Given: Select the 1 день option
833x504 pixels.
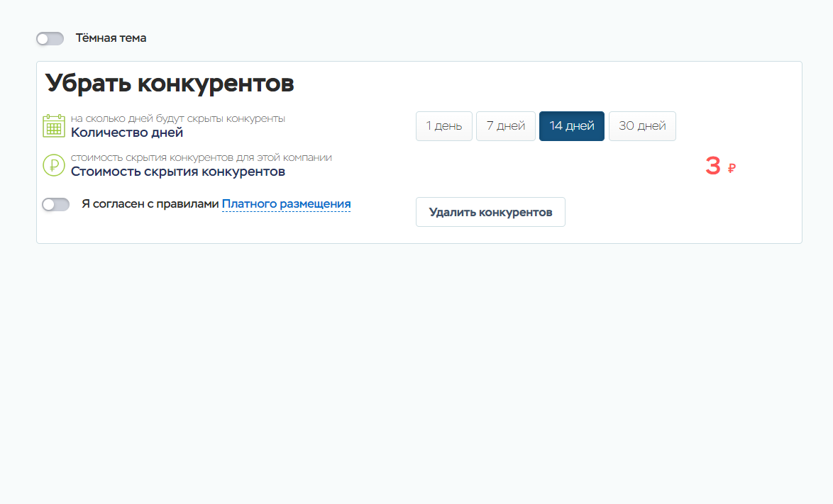Looking at the screenshot, I should point(443,126).
